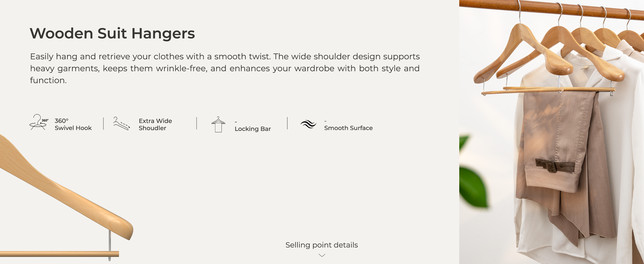Click the "Smooth Surface" feature label

348,128
